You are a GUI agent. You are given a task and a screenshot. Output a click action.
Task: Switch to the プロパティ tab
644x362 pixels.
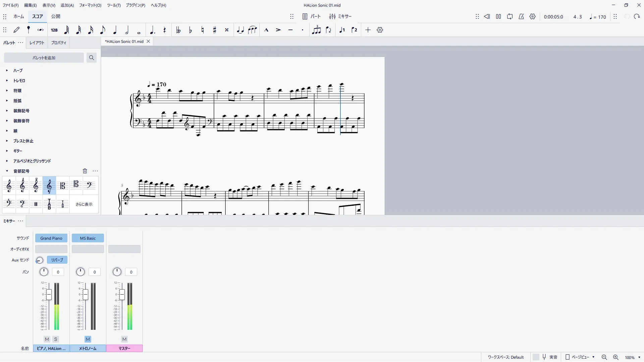pos(59,43)
